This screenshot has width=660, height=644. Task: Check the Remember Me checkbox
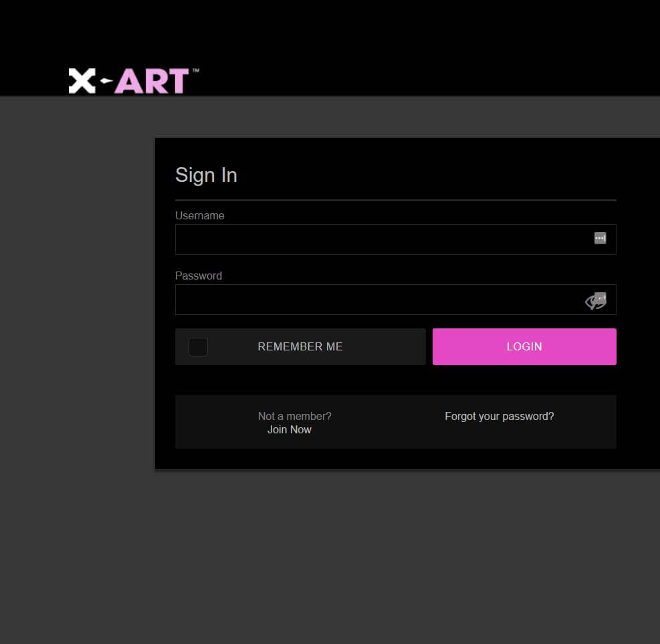coord(198,347)
